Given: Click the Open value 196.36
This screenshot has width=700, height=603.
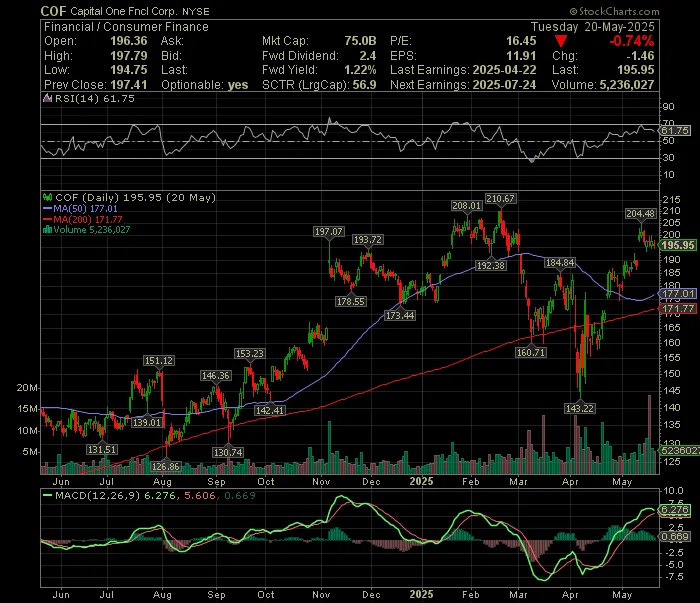Looking at the screenshot, I should [129, 41].
